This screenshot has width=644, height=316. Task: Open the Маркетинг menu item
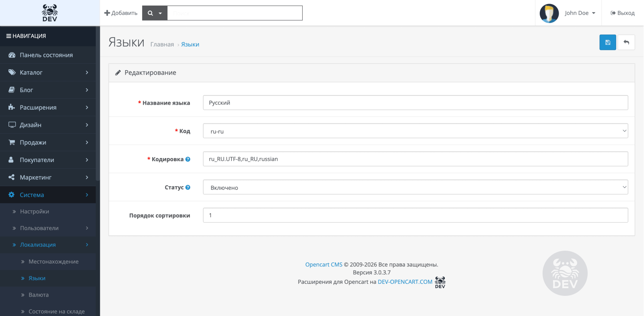coord(48,177)
